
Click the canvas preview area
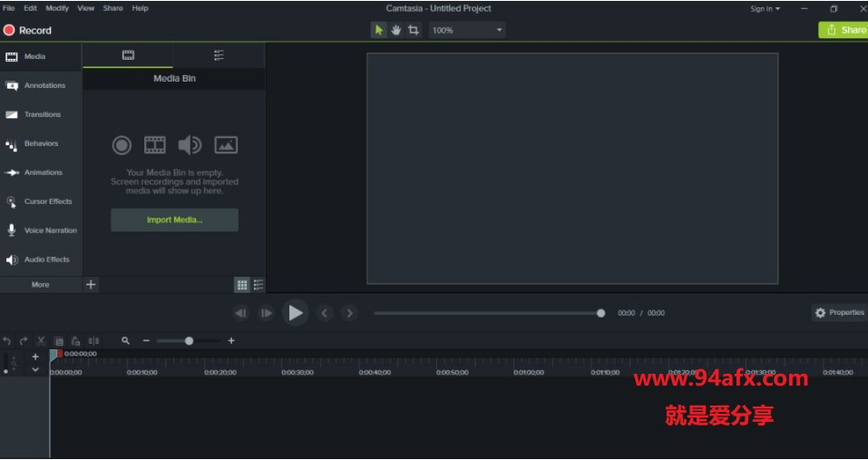tap(572, 169)
